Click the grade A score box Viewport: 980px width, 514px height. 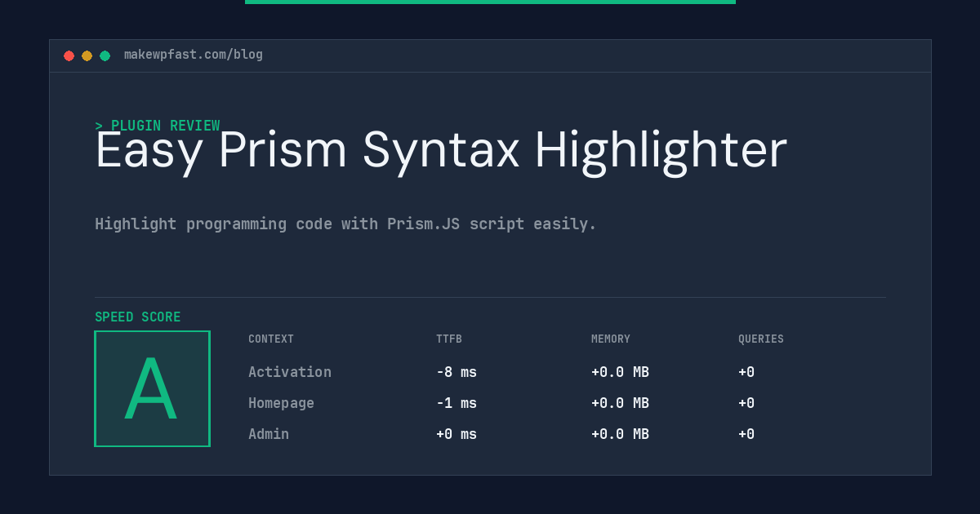point(152,388)
